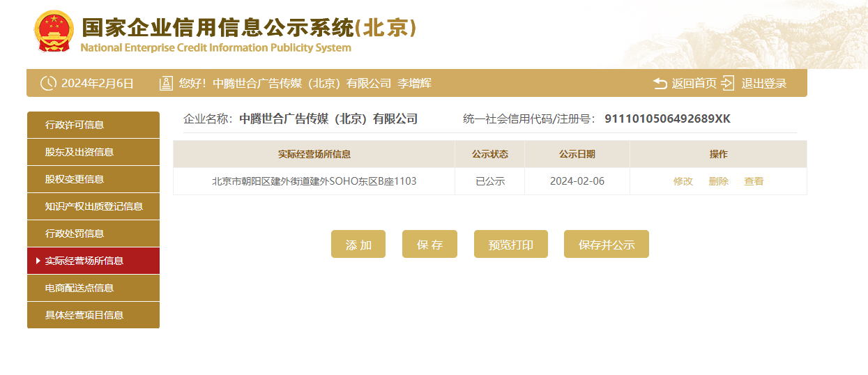Open 股东及出资信息 in the sidebar
This screenshot has width=868, height=375.
[93, 152]
